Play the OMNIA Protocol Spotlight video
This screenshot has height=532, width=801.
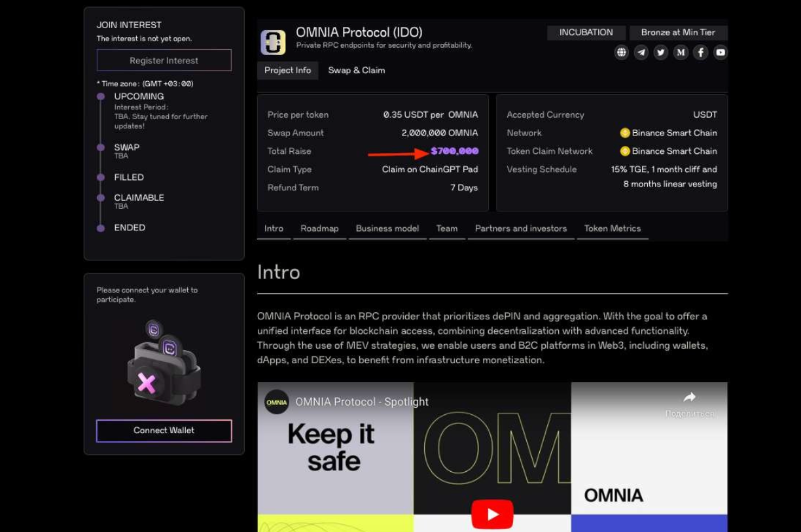[x=493, y=514]
